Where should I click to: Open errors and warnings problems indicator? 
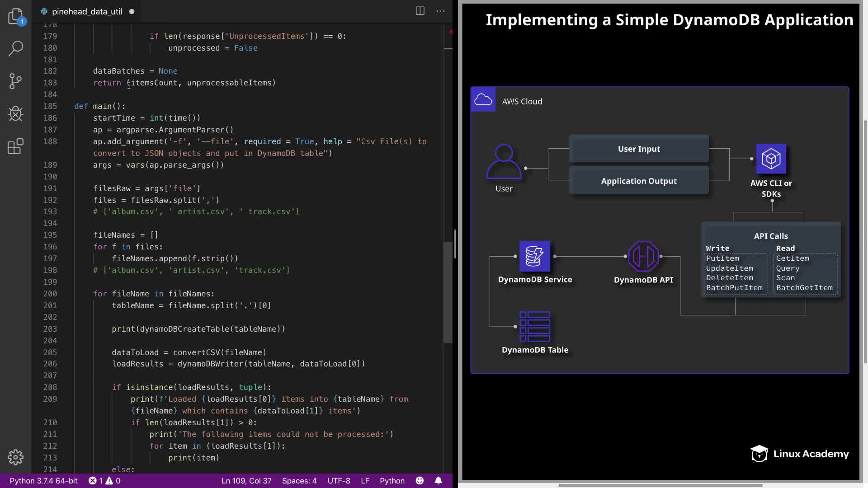coord(104,481)
